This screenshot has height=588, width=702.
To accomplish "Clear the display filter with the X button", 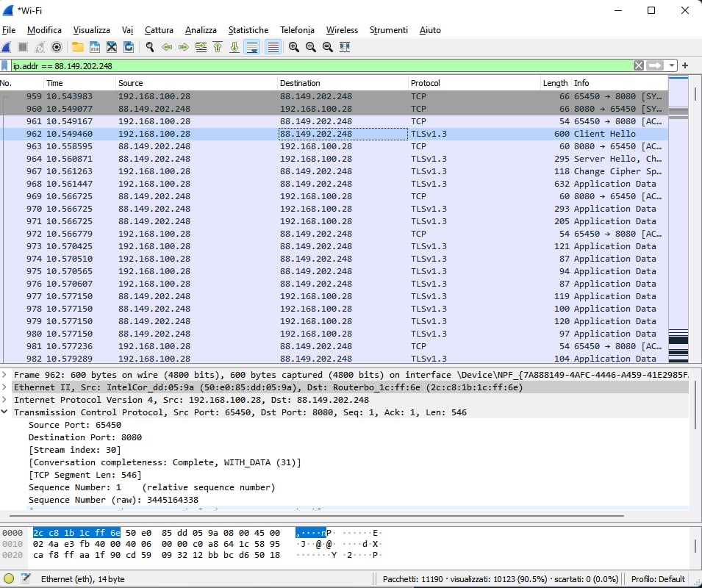I will (x=639, y=65).
